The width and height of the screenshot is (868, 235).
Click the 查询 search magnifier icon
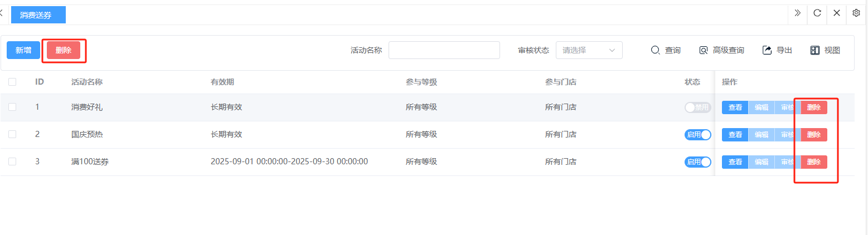pos(656,50)
